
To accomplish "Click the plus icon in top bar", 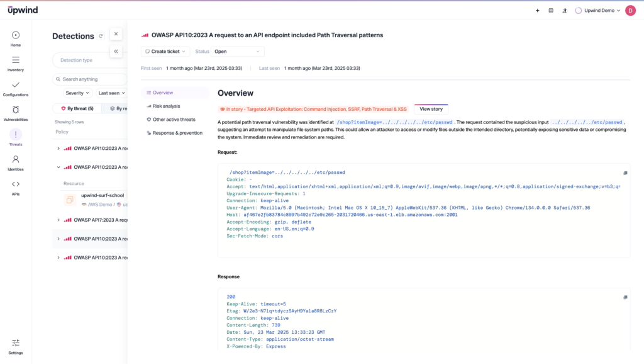I will tap(537, 11).
